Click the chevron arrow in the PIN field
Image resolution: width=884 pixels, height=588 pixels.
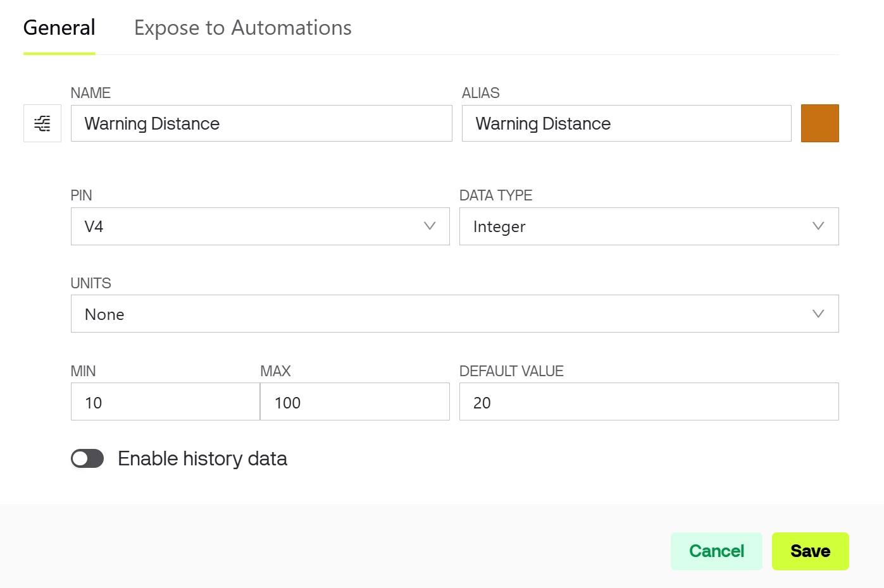point(430,226)
